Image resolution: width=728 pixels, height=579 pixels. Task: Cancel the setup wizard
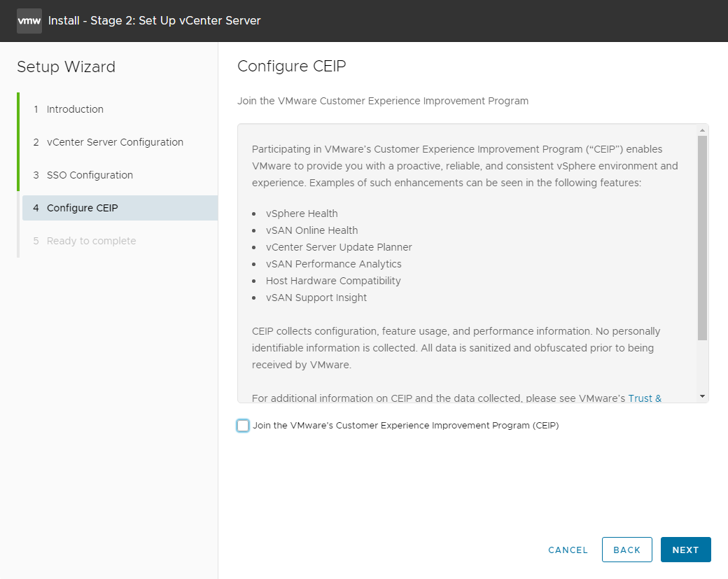pyautogui.click(x=568, y=550)
